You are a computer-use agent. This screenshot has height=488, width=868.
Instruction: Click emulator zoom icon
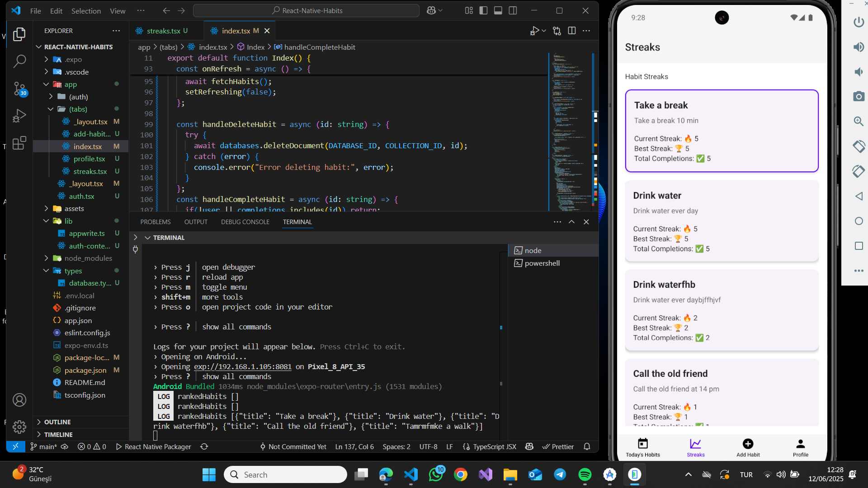(859, 121)
